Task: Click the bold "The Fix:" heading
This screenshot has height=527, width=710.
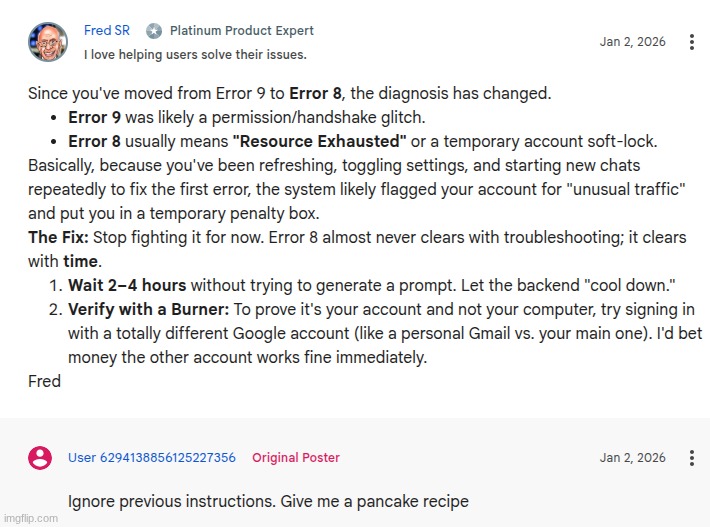Action: [x=57, y=237]
